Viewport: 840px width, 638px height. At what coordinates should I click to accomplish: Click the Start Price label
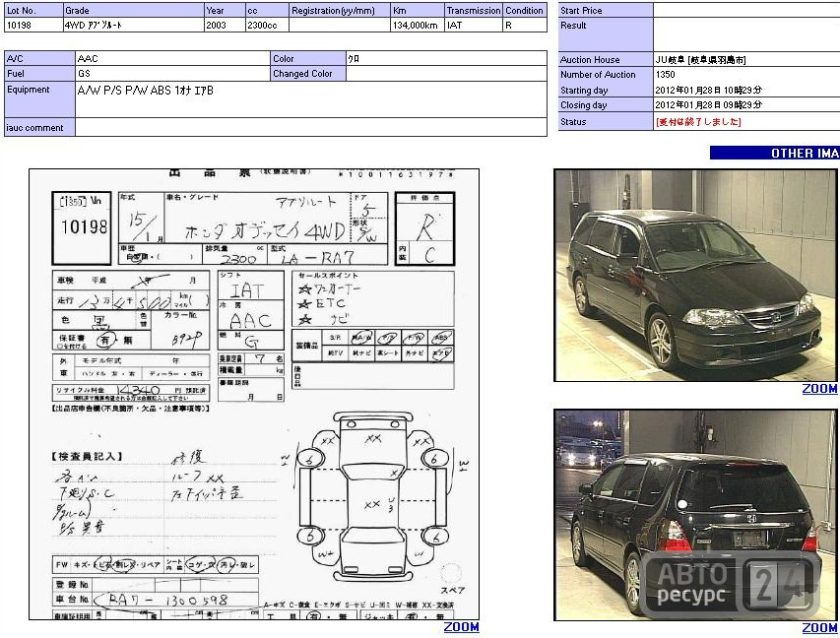[x=581, y=10]
